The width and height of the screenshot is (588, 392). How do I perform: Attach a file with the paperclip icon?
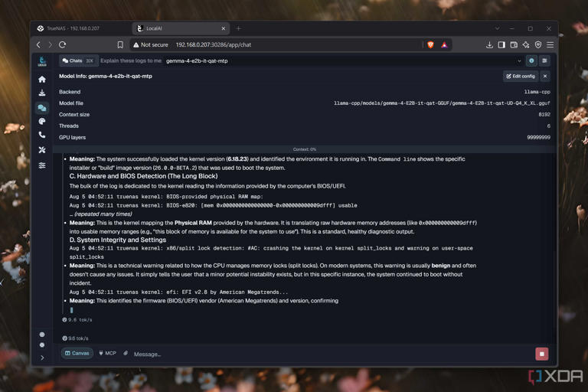pos(126,354)
